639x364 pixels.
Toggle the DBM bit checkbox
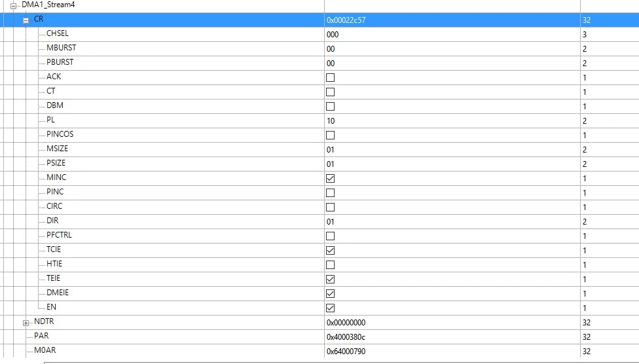click(331, 107)
